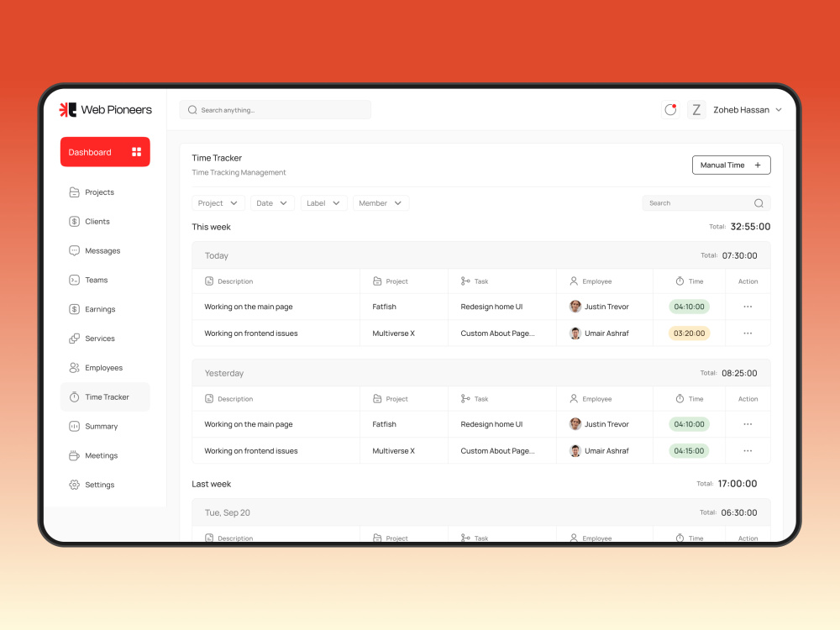Click the 03:20:00 time badge
This screenshot has width=840, height=630.
click(689, 333)
